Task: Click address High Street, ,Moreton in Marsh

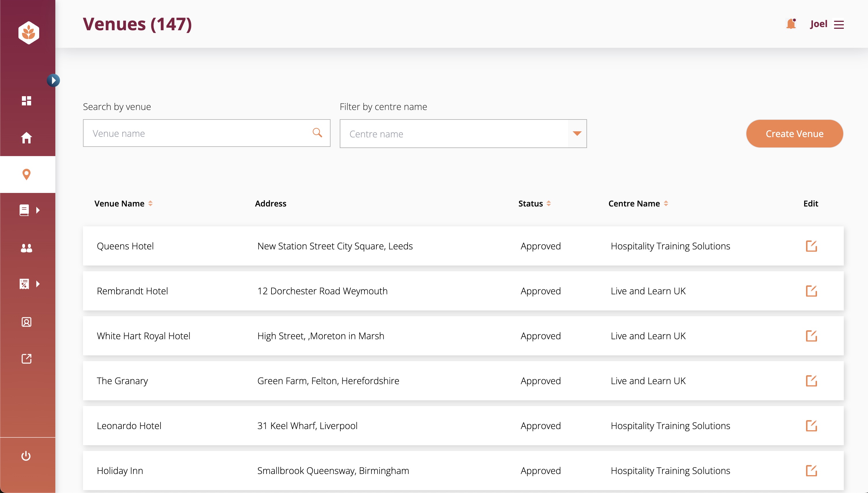Action: (x=320, y=336)
